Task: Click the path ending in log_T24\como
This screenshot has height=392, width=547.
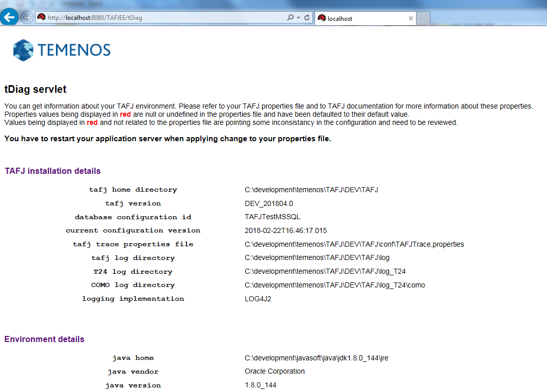Action: click(x=335, y=285)
